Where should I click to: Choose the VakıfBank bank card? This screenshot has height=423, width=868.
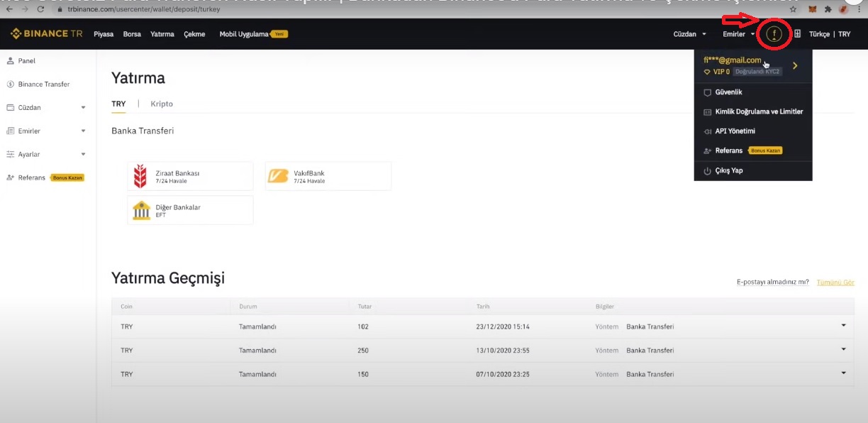click(328, 176)
